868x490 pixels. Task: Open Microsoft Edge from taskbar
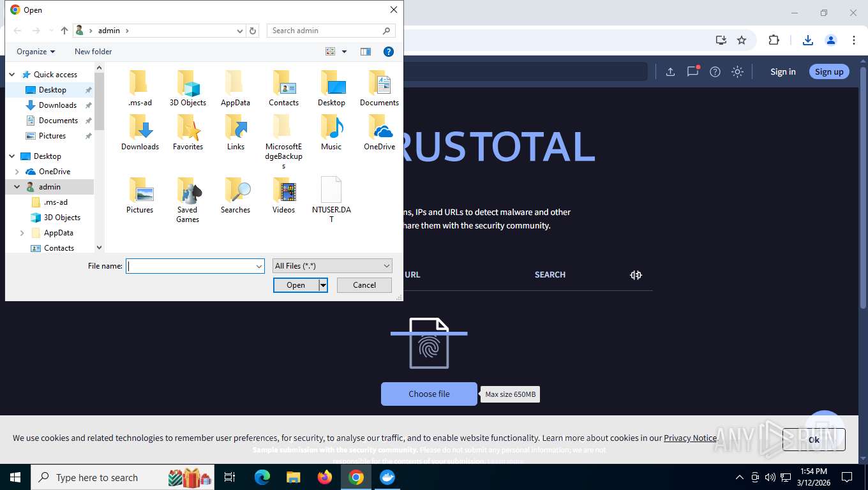point(262,477)
